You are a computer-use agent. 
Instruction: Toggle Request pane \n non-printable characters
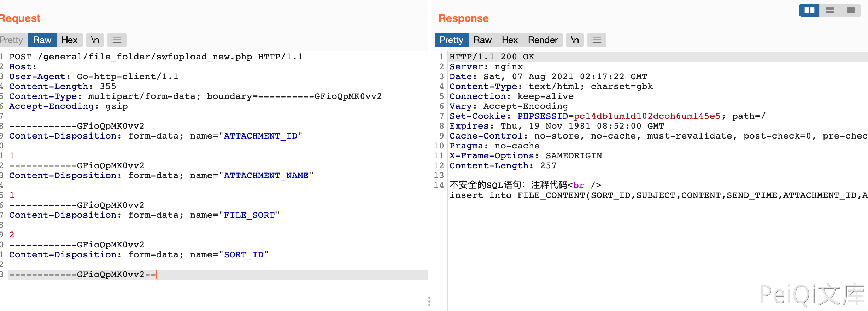(x=95, y=40)
